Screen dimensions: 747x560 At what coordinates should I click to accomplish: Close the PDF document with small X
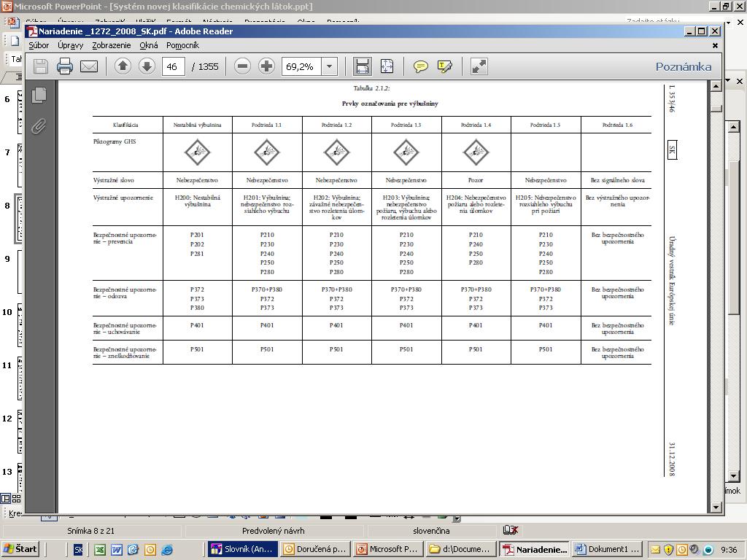click(715, 46)
